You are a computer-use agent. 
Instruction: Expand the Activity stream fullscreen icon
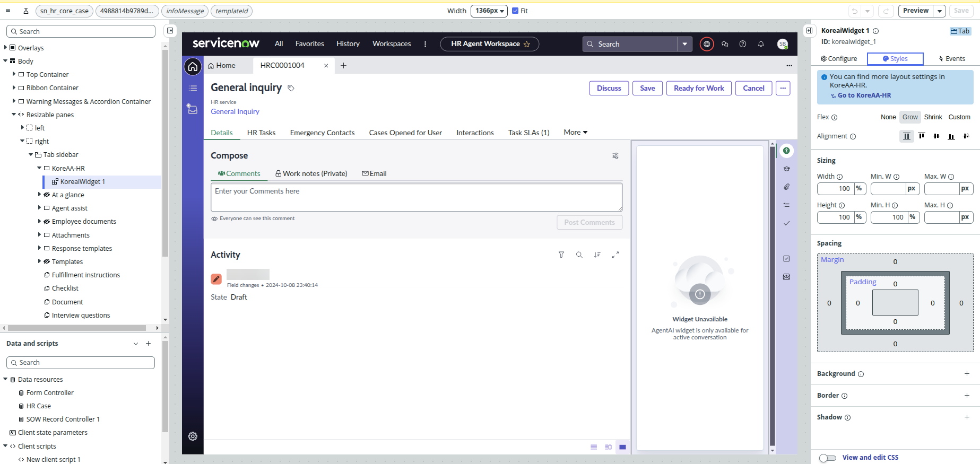tap(615, 255)
